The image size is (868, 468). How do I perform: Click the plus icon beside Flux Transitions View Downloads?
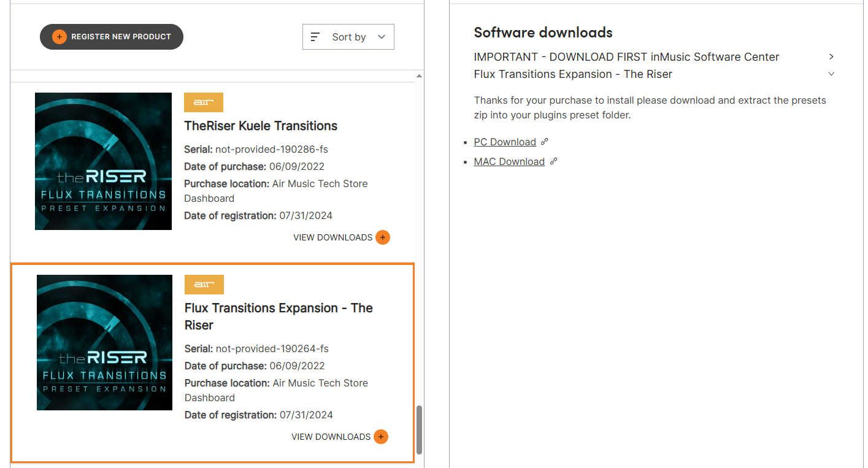(381, 437)
